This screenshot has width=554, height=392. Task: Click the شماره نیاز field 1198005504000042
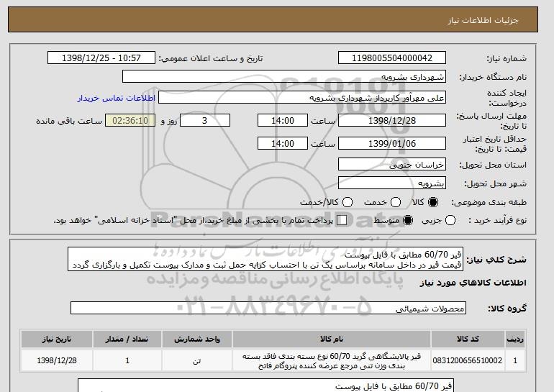392,58
